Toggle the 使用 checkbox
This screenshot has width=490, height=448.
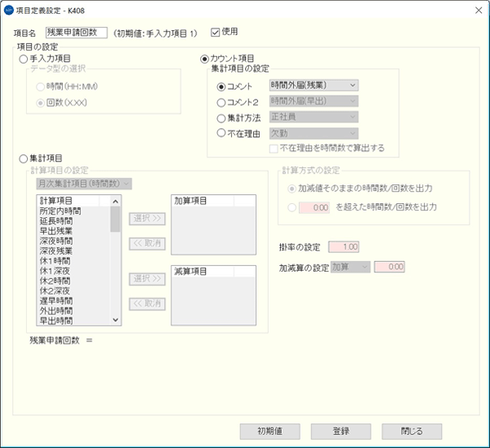tap(216, 33)
